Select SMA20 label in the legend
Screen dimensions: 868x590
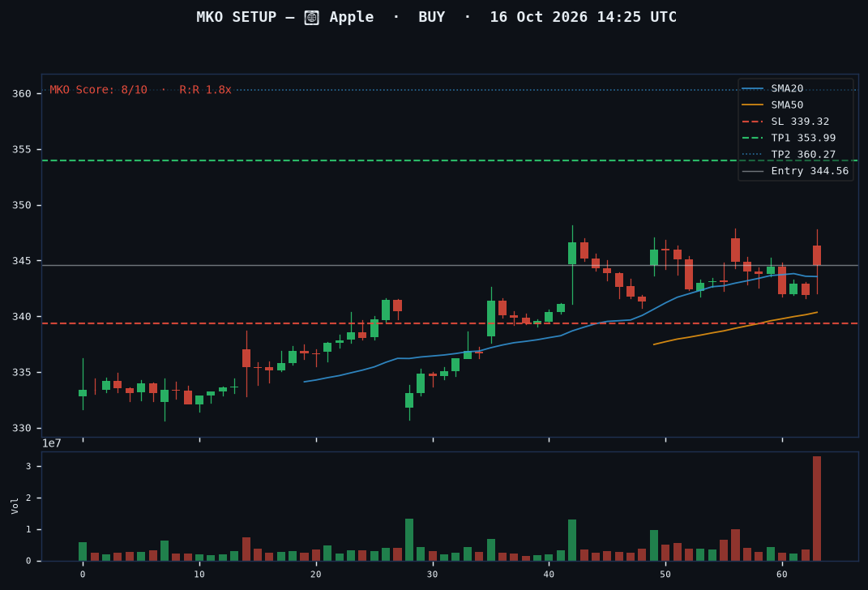point(787,88)
